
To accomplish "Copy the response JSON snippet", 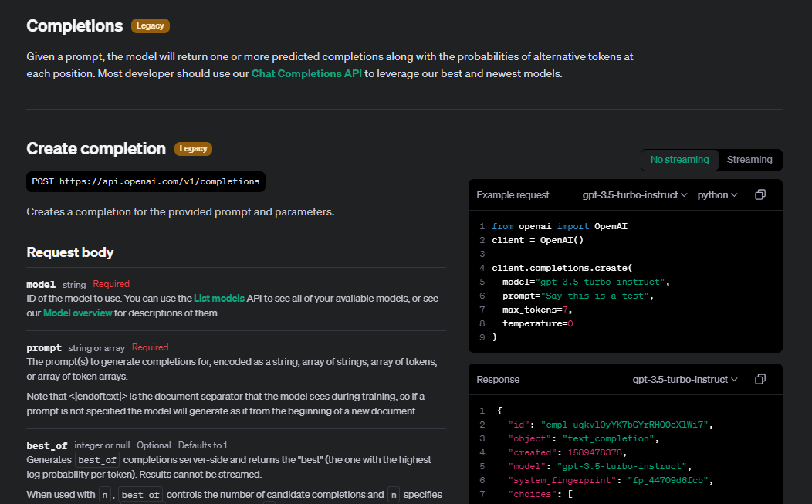I will [x=760, y=379].
